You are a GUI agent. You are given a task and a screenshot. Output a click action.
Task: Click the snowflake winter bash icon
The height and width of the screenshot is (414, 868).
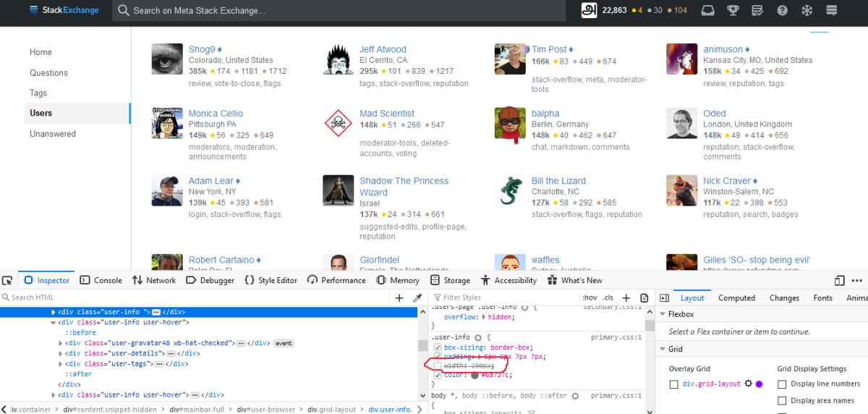(807, 10)
